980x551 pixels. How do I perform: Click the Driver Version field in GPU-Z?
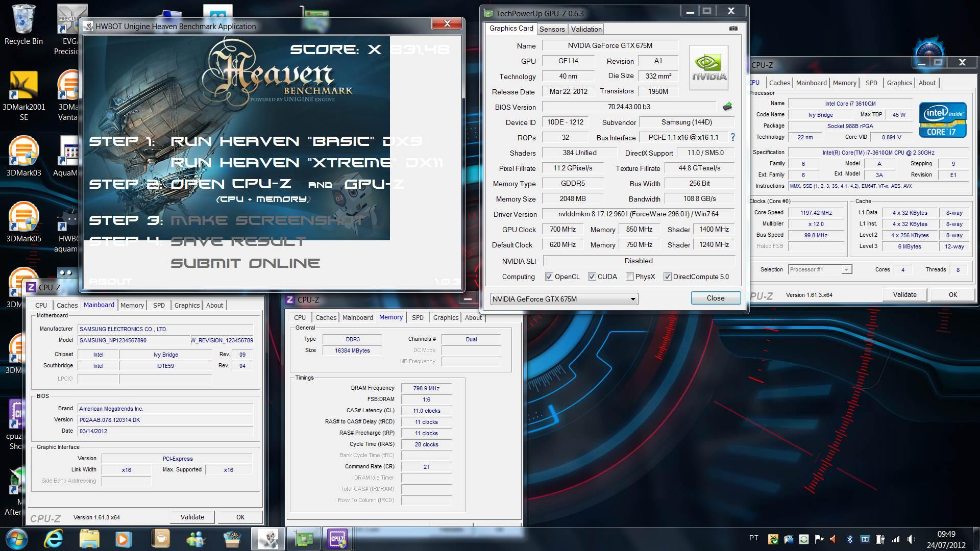638,214
